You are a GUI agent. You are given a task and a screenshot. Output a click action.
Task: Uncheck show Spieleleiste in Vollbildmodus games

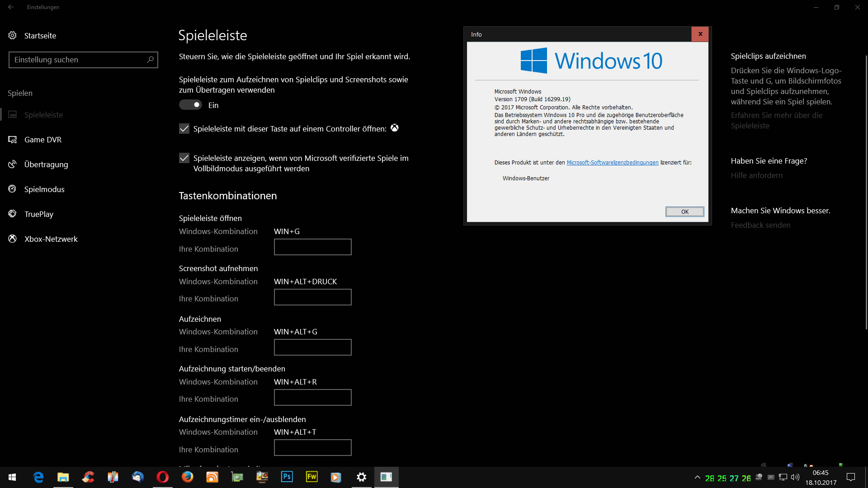pyautogui.click(x=184, y=158)
